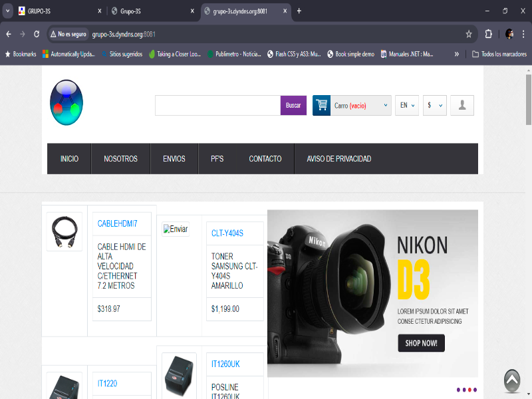The image size is (532, 399).
Task: Open the Chrome profile avatar
Action: click(x=509, y=35)
